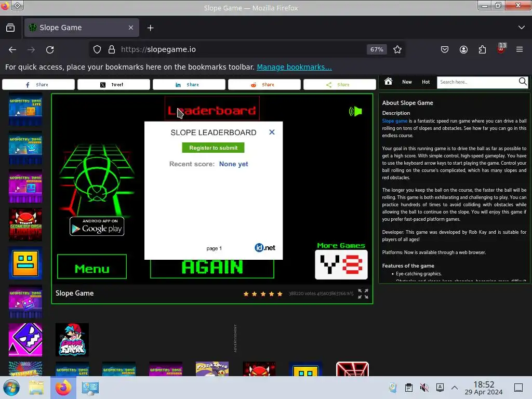Share the page on Facebook
Image resolution: width=532 pixels, height=399 pixels.
click(38, 85)
